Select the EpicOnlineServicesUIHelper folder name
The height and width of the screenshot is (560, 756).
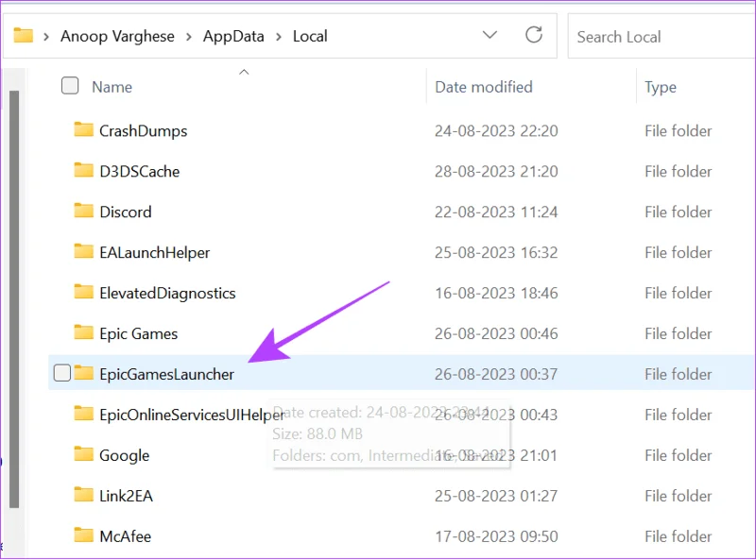click(x=192, y=415)
